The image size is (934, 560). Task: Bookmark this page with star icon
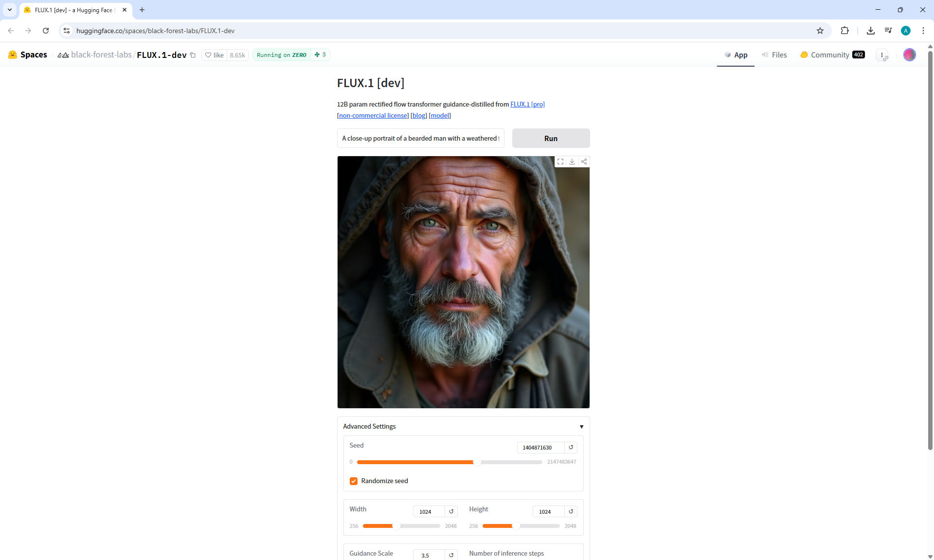coord(820,31)
